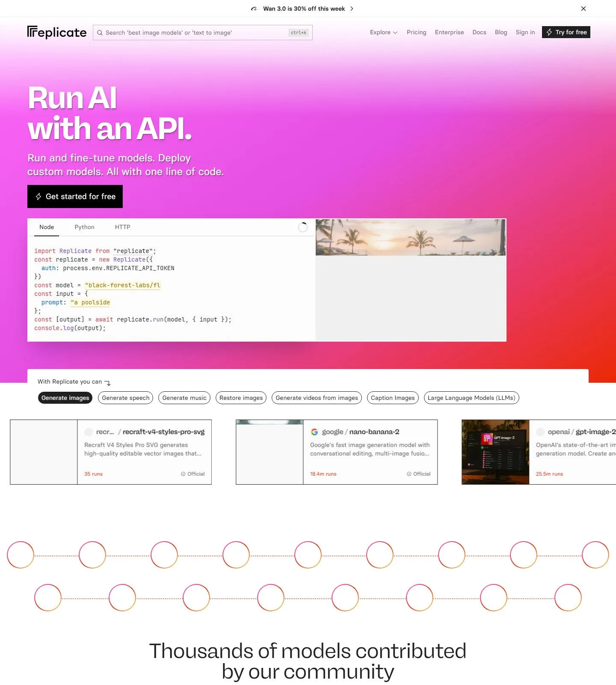
Task: Click the '25.5m runs' text
Action: 549,474
